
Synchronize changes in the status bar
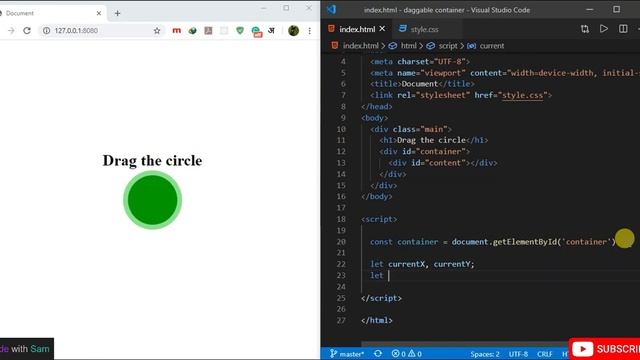click(x=378, y=353)
